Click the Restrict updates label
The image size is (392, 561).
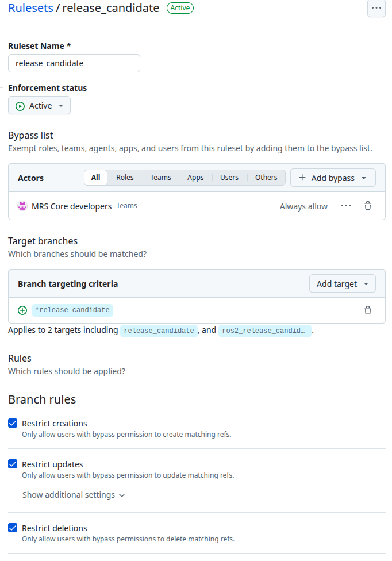[52, 464]
